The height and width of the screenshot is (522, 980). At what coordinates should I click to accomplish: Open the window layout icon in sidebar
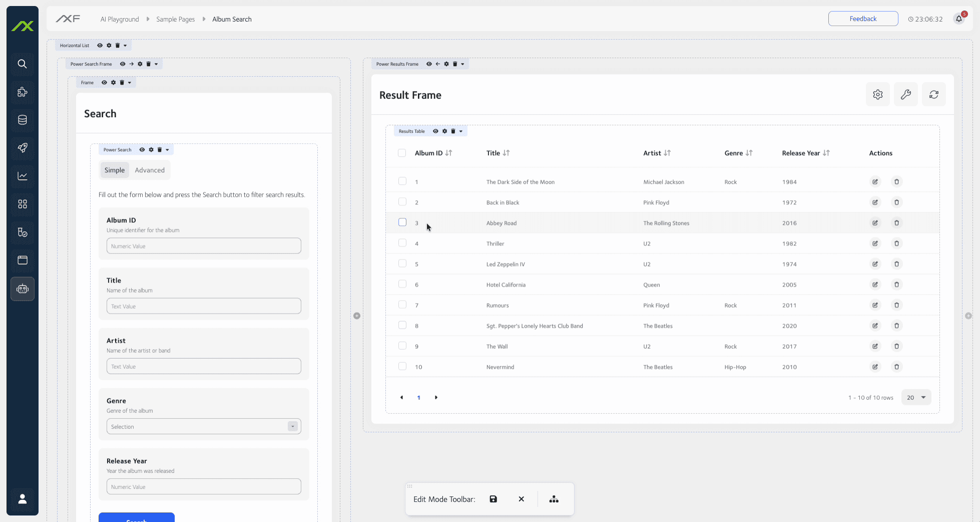point(22,260)
